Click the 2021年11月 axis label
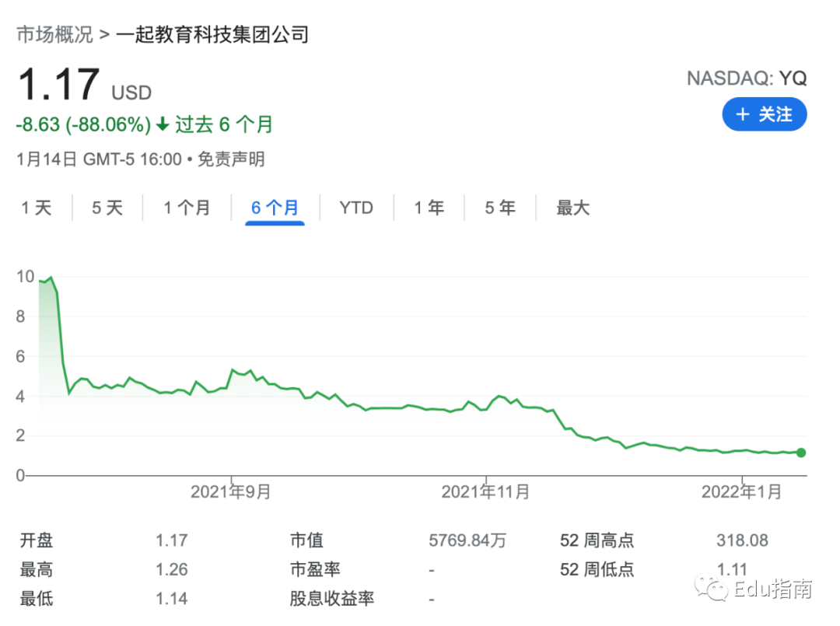 [x=485, y=491]
